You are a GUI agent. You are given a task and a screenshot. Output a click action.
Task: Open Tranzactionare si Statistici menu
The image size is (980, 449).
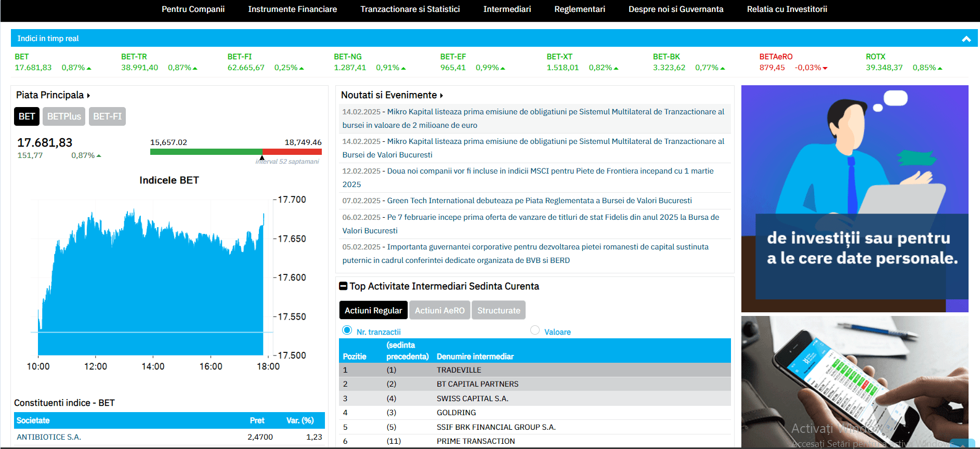[410, 9]
